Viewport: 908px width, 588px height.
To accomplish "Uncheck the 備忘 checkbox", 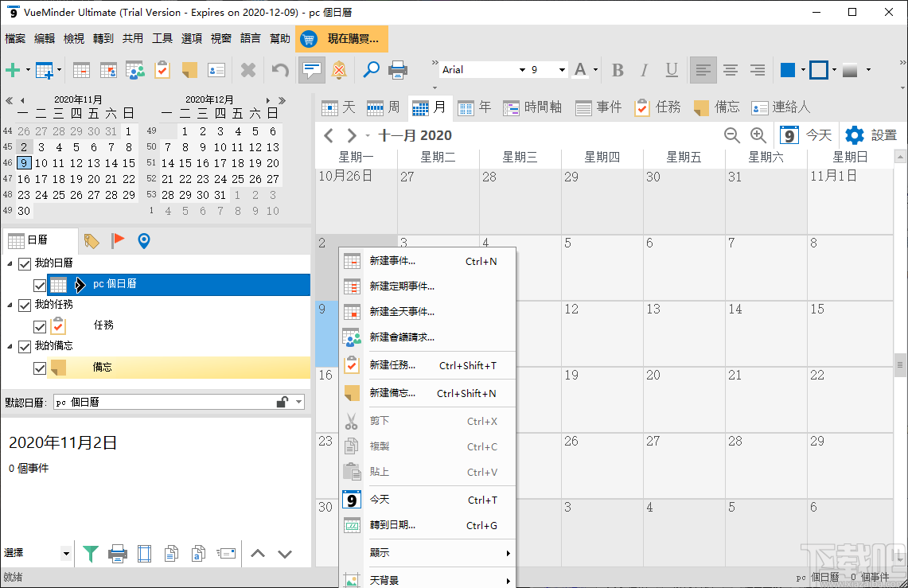I will click(39, 367).
